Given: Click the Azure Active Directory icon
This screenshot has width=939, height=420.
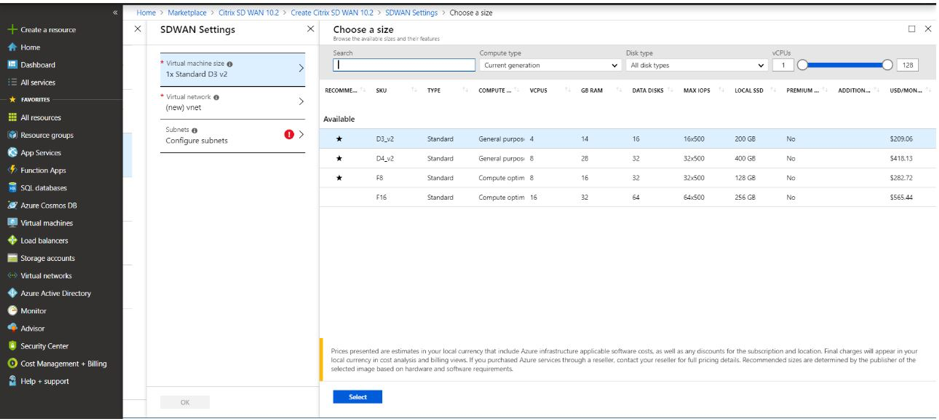Looking at the screenshot, I should (12, 293).
